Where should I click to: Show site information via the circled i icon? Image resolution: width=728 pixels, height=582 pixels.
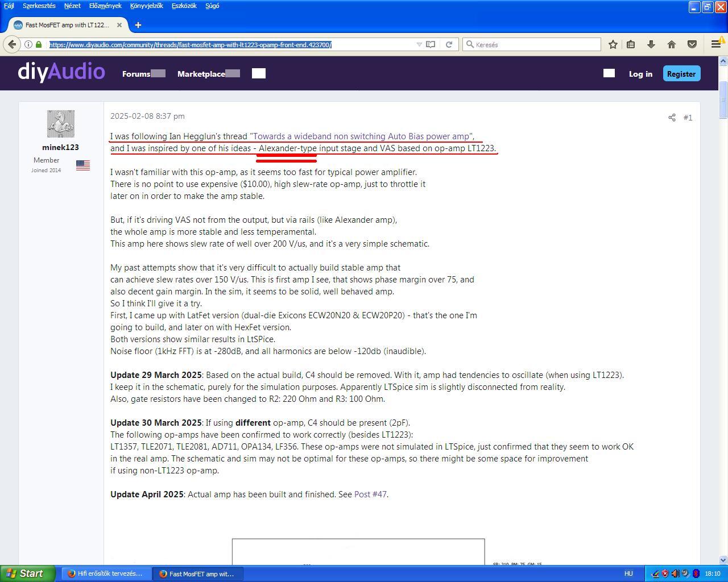point(28,44)
